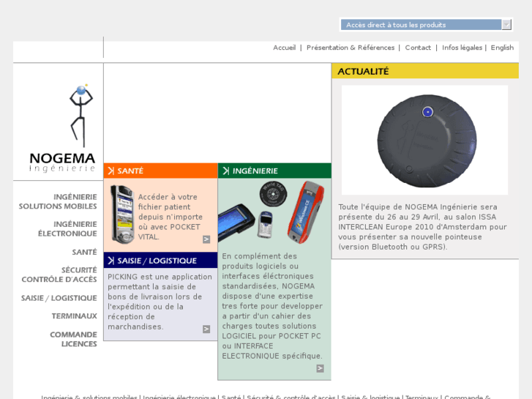Switch to the English version
The width and height of the screenshot is (532, 399).
(x=502, y=48)
